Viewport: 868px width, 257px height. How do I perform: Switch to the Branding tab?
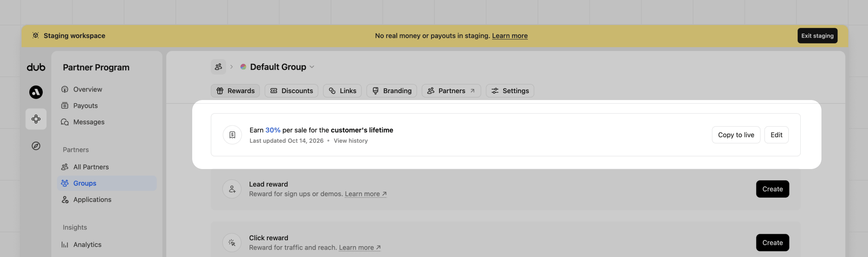pos(392,91)
